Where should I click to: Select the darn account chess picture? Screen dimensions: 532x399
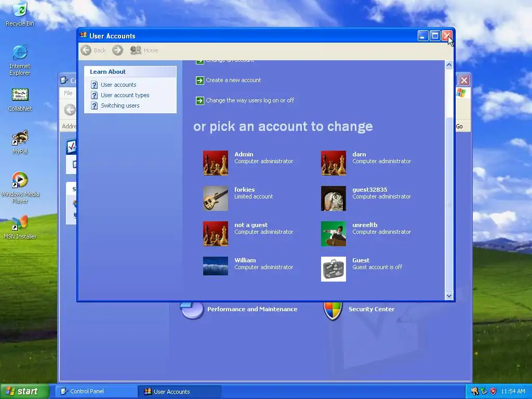pos(334,163)
